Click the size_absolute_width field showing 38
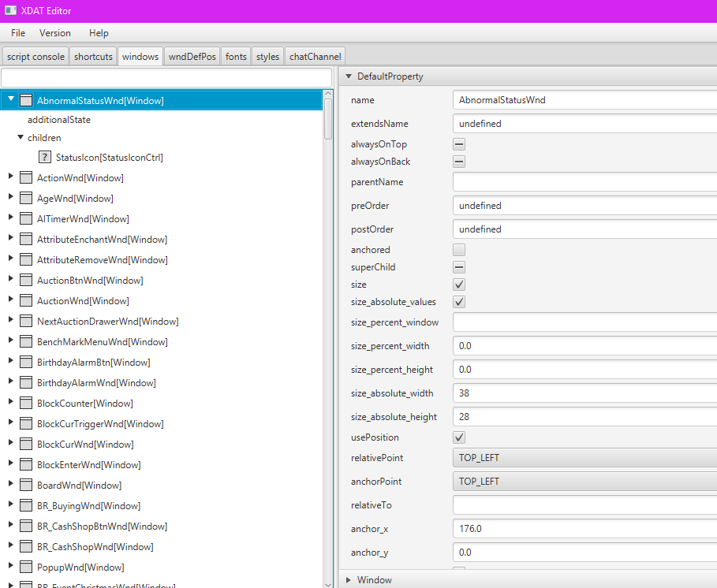Screen dimensions: 717x588 (584, 393)
